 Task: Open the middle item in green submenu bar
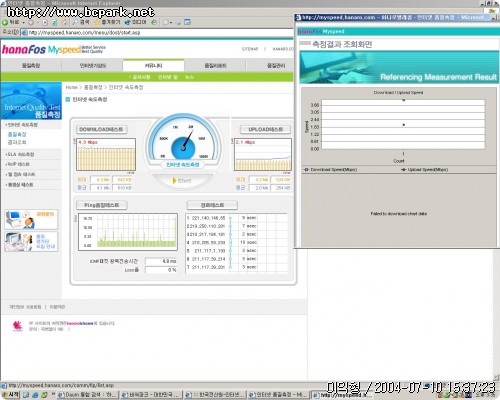(168, 77)
